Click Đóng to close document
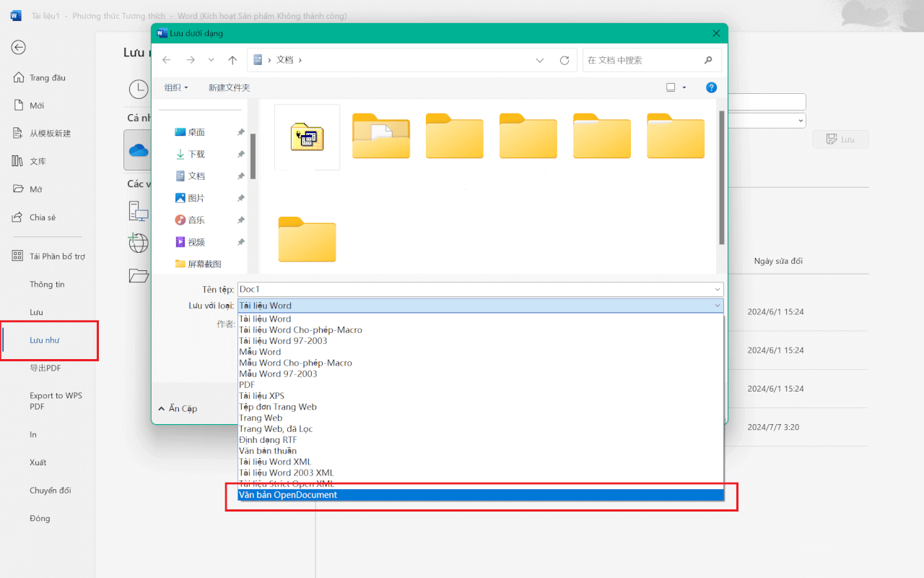Screen dimensions: 924x578 40,518
